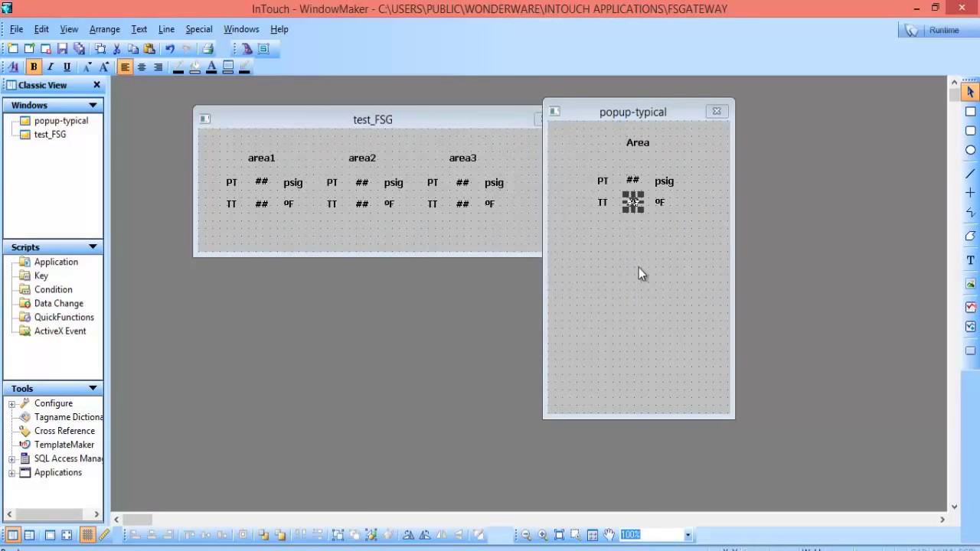This screenshot has height=551, width=980.
Task: Open the File menu
Action: click(16, 29)
